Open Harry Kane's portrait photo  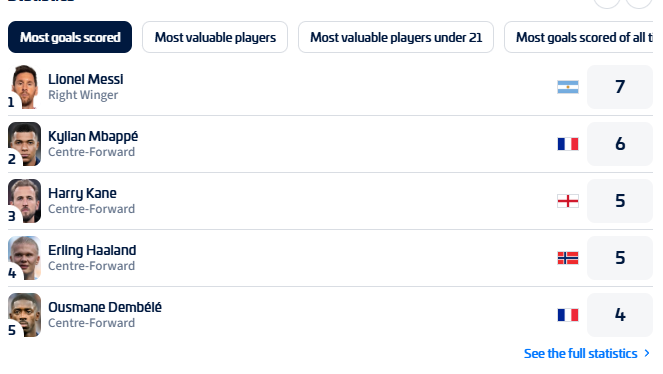coord(25,201)
